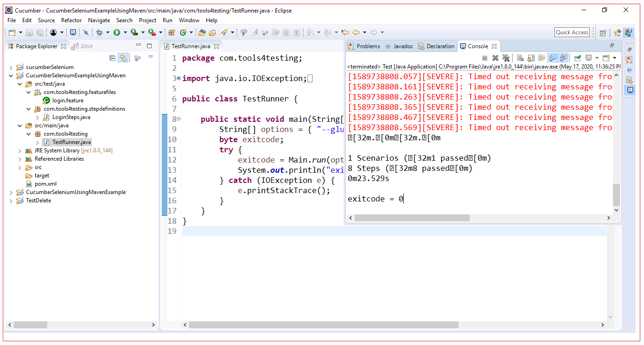The image size is (644, 345).
Task: Open the Refactor menu
Action: [71, 20]
